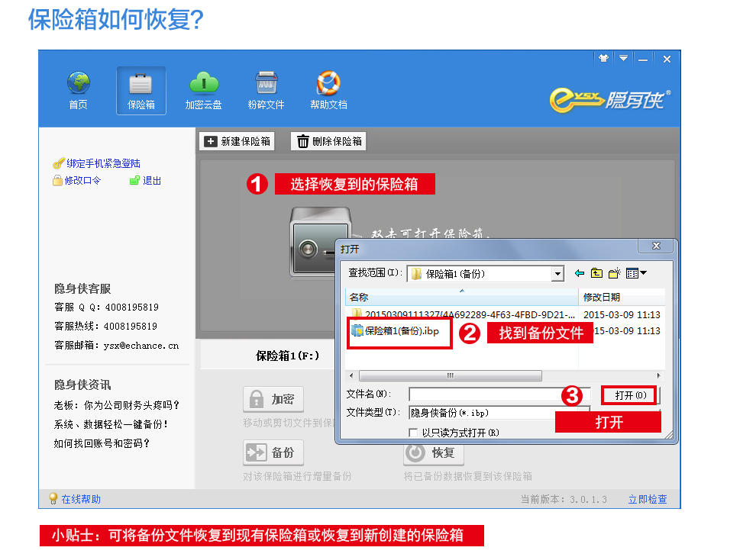Screen dimensions: 756x557
Task: Open the 加密云盘 encrypted cloud tab
Action: pyautogui.click(x=203, y=91)
